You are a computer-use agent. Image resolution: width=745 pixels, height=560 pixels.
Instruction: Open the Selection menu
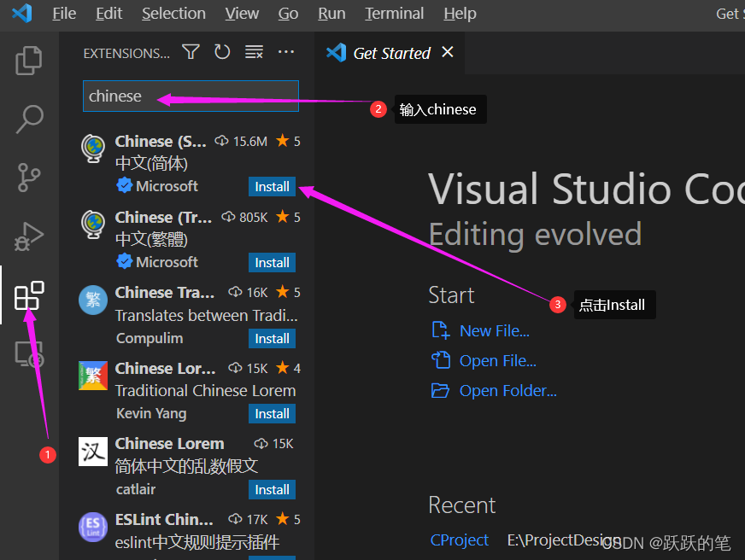173,14
